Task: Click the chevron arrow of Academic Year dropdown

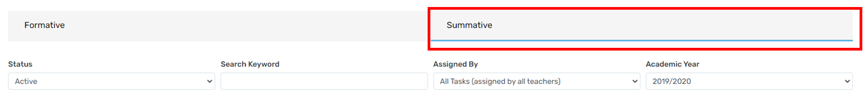Action: 847,81
